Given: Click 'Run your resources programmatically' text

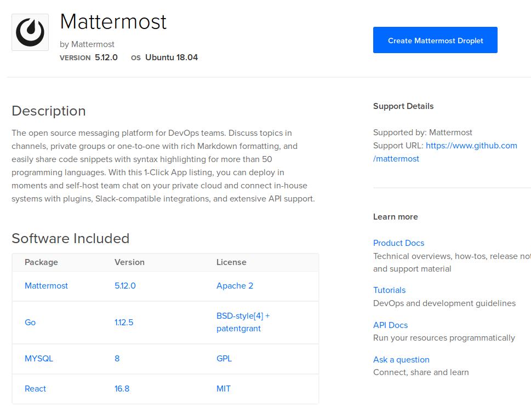Looking at the screenshot, I should click(444, 338).
